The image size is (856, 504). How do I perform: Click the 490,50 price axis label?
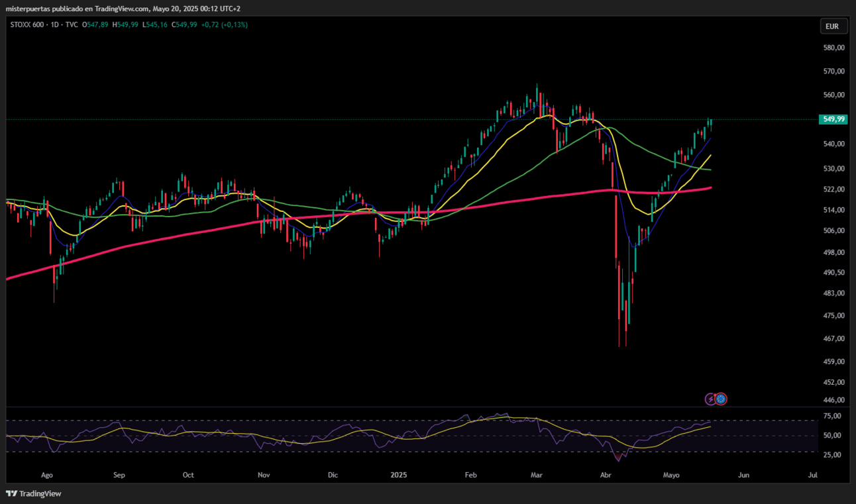click(833, 272)
